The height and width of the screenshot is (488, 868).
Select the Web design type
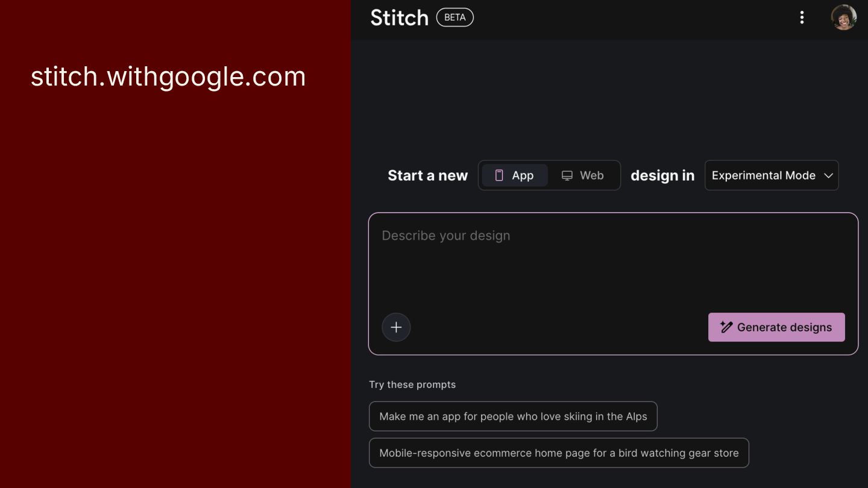click(x=582, y=175)
